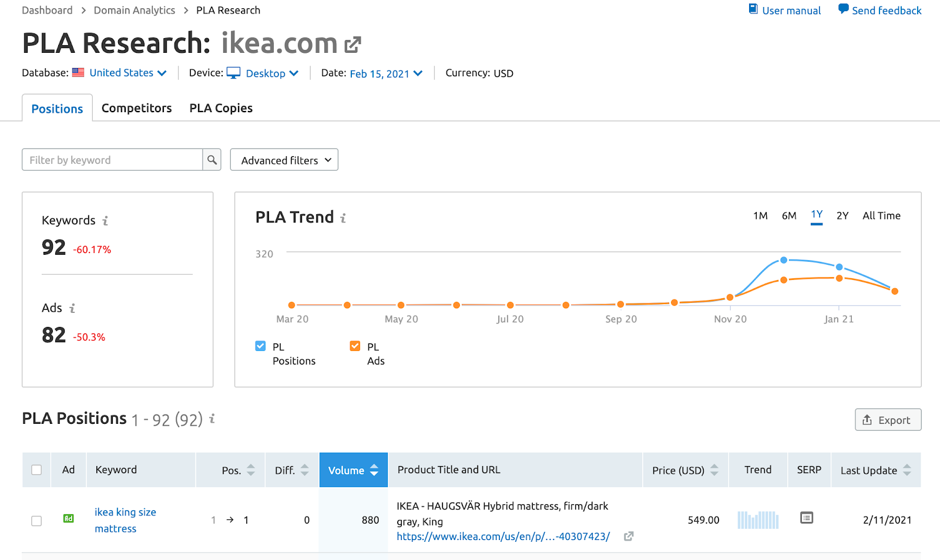Click blue PL Positions peak data point
The image size is (940, 560).
(783, 260)
